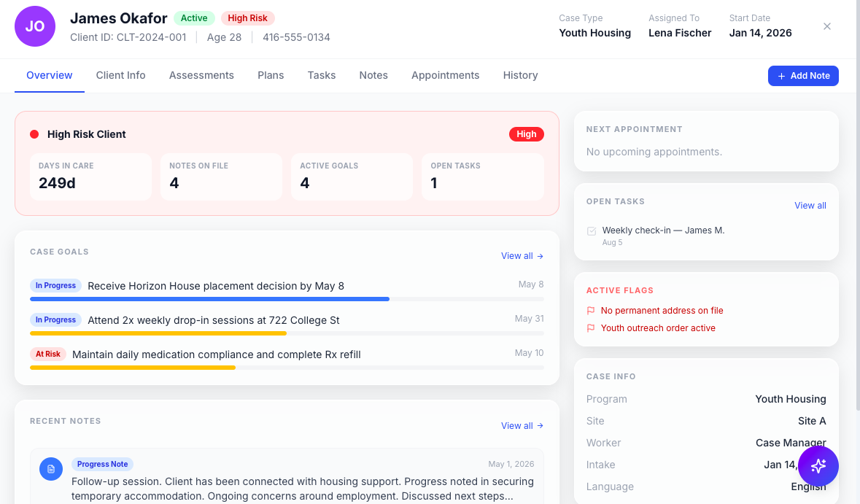Click the Days in Care stat card

90,177
